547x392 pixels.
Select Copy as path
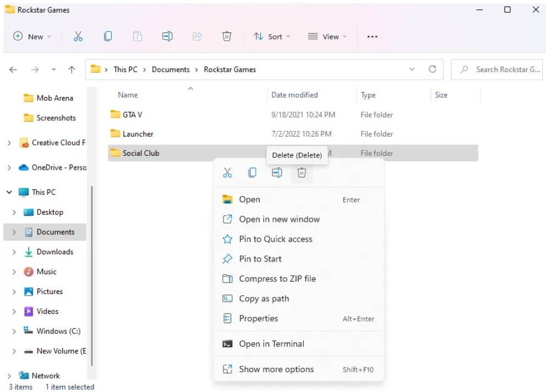298,298
